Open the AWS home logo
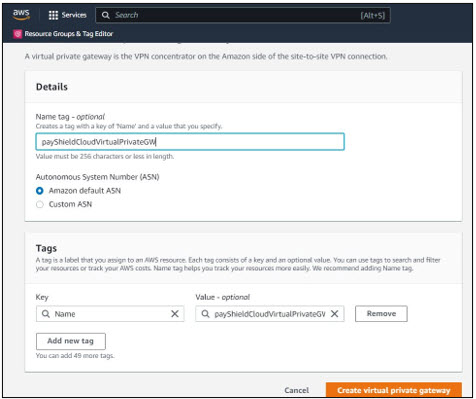 click(x=21, y=14)
